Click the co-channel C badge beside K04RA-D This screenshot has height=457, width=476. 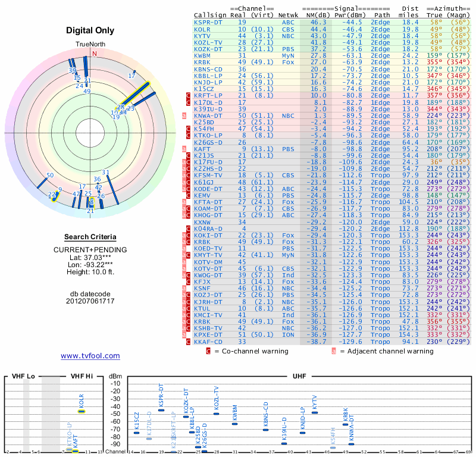tap(188, 228)
